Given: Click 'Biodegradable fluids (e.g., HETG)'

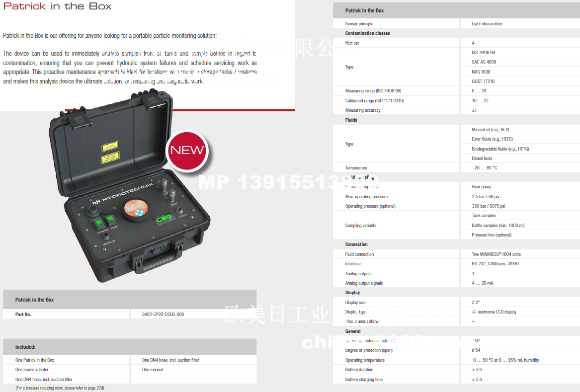Looking at the screenshot, I should coord(500,149).
